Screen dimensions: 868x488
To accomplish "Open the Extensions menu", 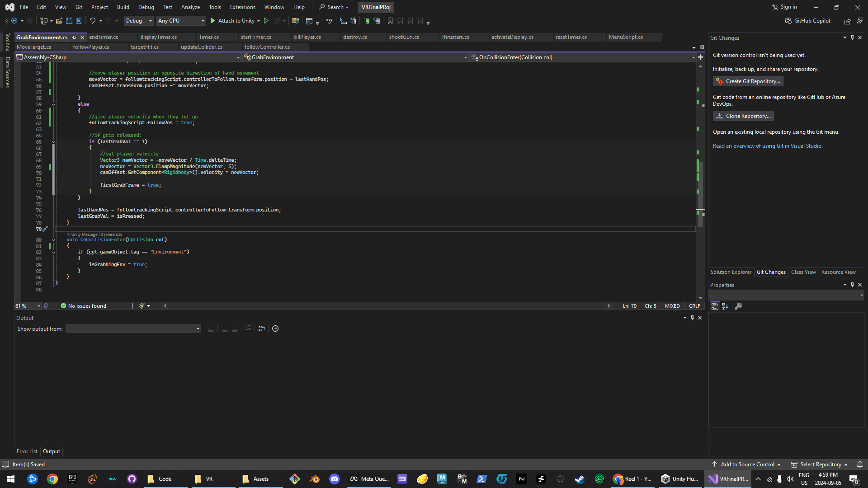I will coord(242,7).
